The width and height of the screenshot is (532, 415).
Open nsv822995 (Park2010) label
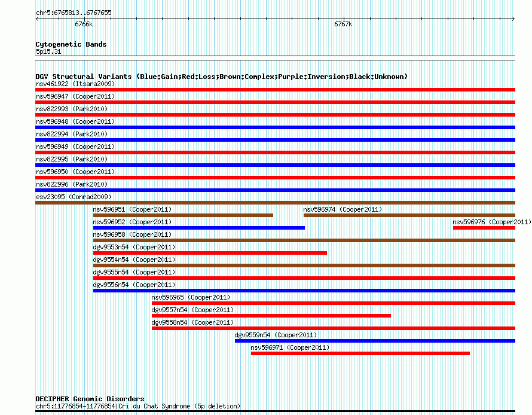[x=72, y=159]
